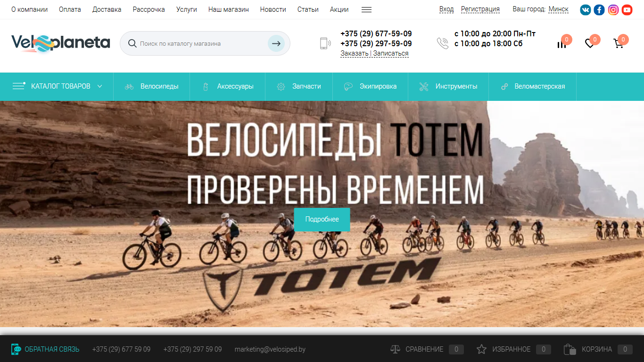Click the Регистрация link

pyautogui.click(x=480, y=9)
